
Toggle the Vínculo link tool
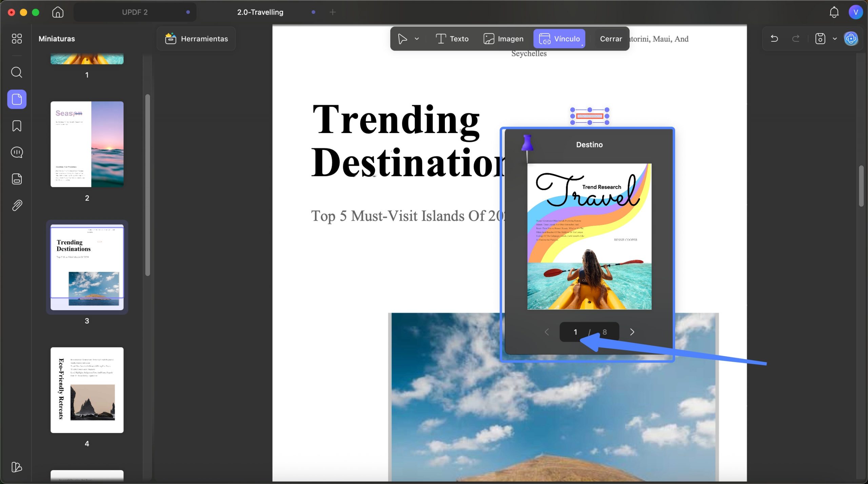click(559, 39)
